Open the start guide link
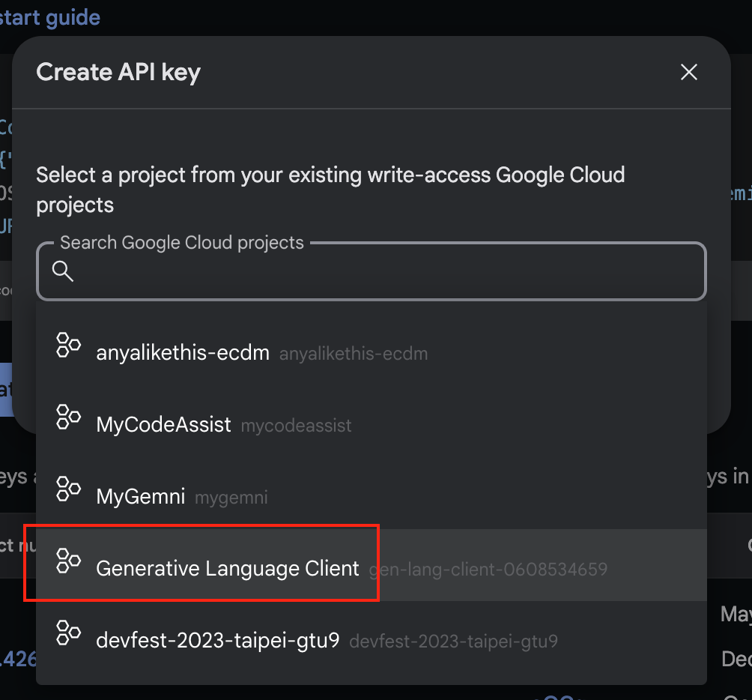Viewport: 752px width, 700px height. pos(49,17)
